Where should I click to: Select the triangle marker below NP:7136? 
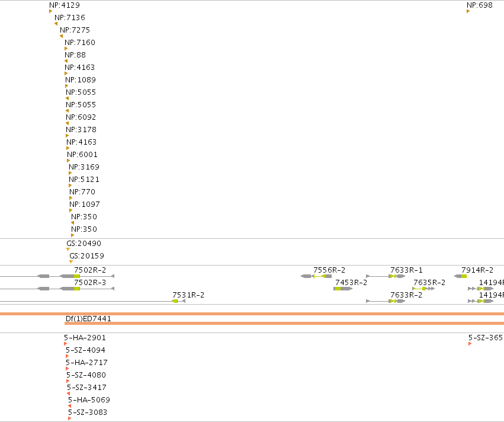[56, 24]
